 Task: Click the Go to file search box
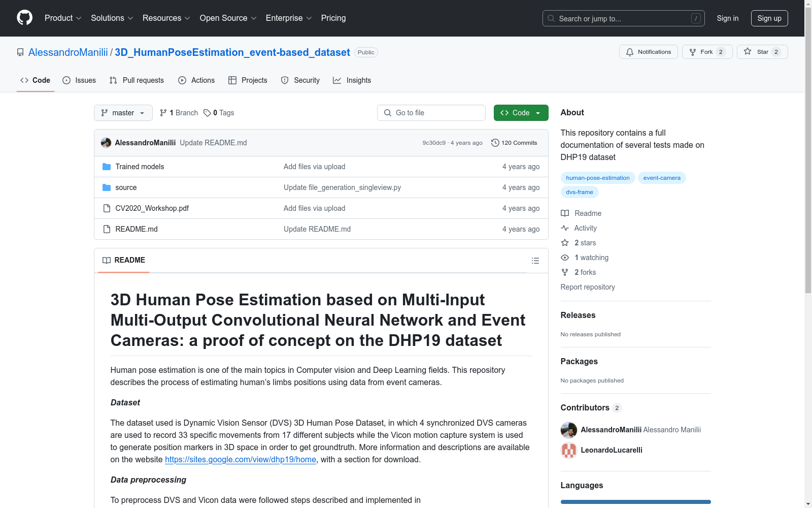pyautogui.click(x=431, y=113)
